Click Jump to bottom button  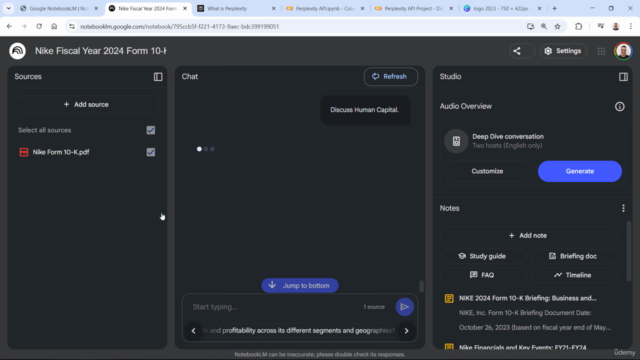[x=300, y=285]
